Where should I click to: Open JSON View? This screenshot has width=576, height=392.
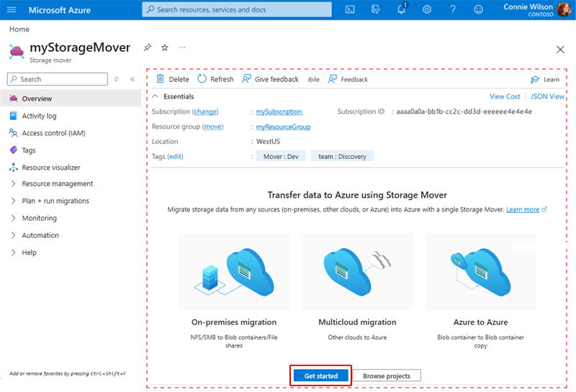coord(547,96)
